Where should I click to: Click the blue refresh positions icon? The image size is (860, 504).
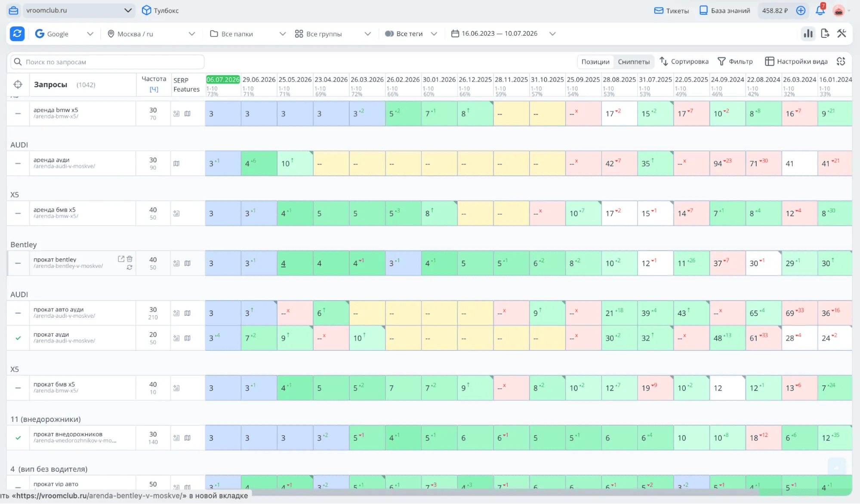(x=17, y=34)
